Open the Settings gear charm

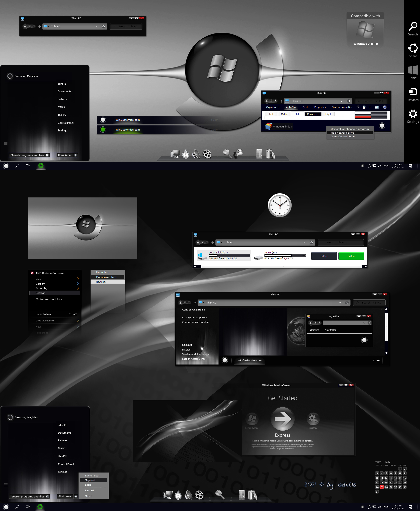413,116
